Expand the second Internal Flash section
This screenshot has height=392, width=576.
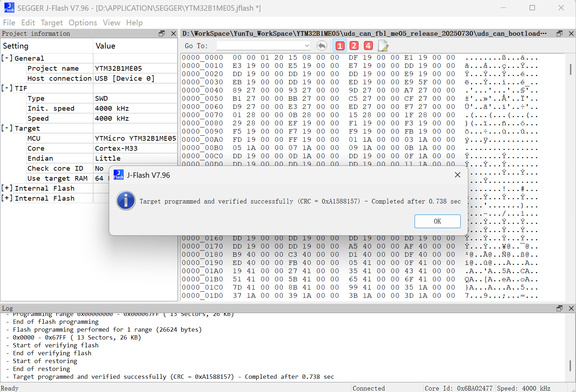[x=7, y=198]
